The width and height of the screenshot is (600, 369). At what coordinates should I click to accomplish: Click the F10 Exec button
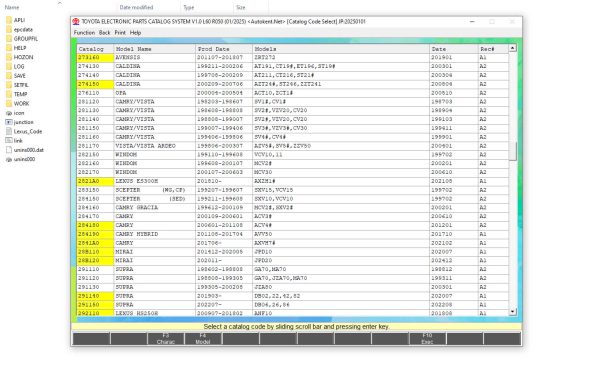(x=427, y=339)
